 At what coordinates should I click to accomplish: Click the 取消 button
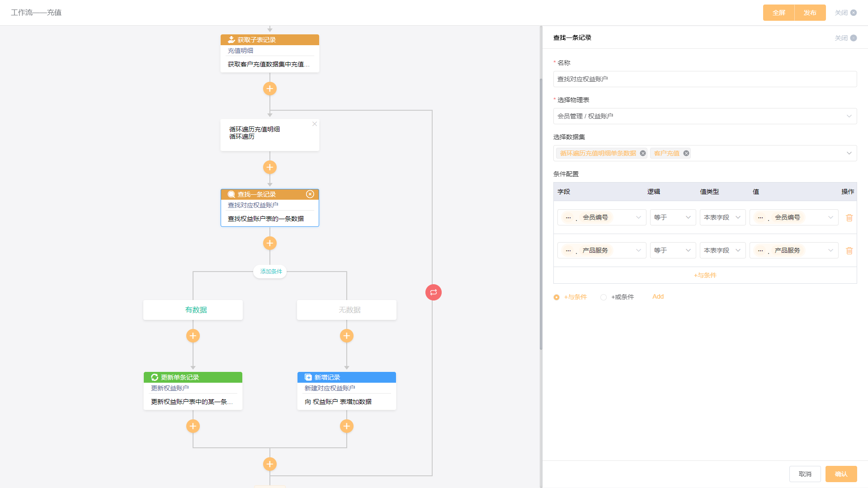(805, 474)
